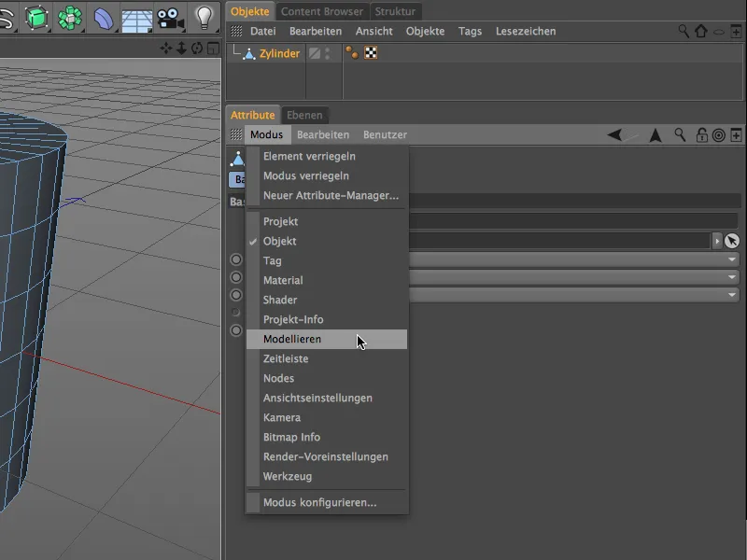Open the Tags menu
Viewport: 747px width, 560px height.
tap(470, 32)
